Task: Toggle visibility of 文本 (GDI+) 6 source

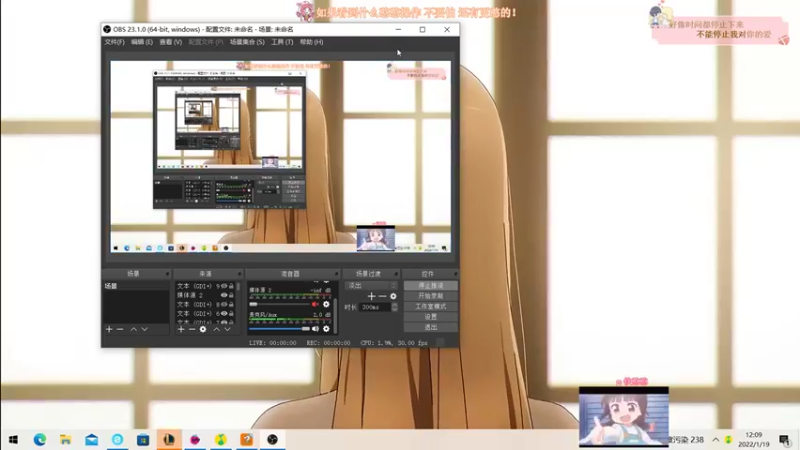Action: 223,313
